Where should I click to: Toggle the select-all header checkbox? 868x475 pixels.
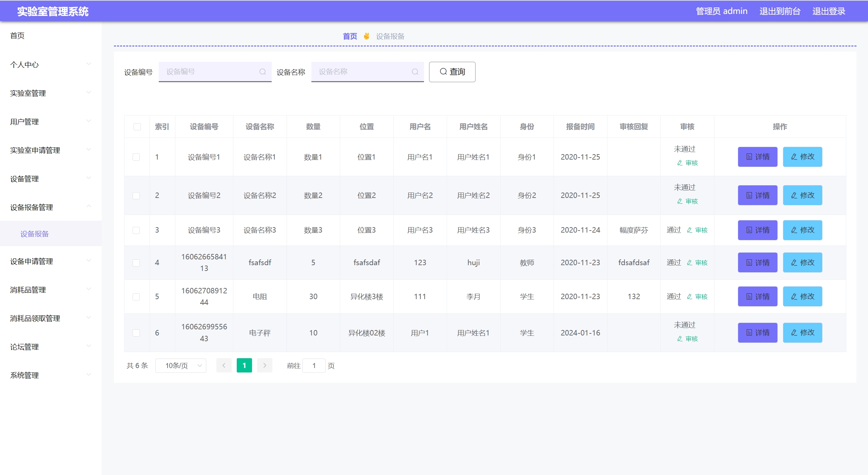click(x=137, y=127)
